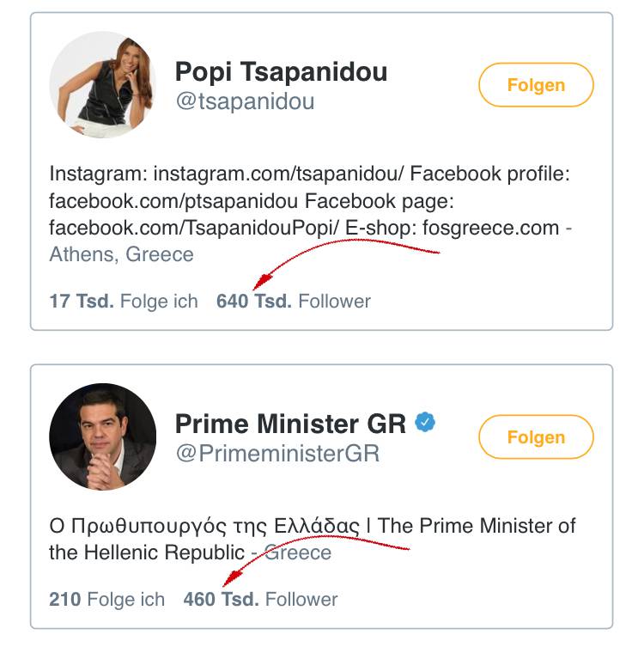Click the Greece location in Prime Minister's card
Viewport: 644px width, 647px height.
point(297,552)
